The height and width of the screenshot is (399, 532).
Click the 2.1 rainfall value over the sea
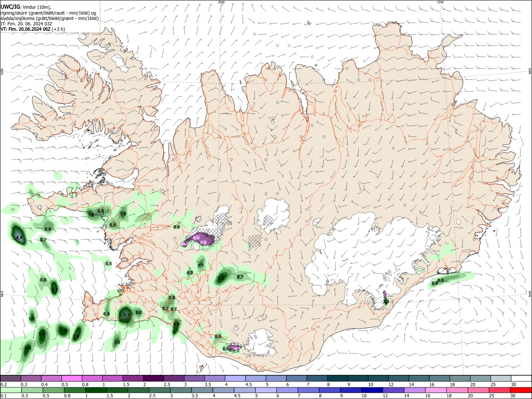coord(54,290)
